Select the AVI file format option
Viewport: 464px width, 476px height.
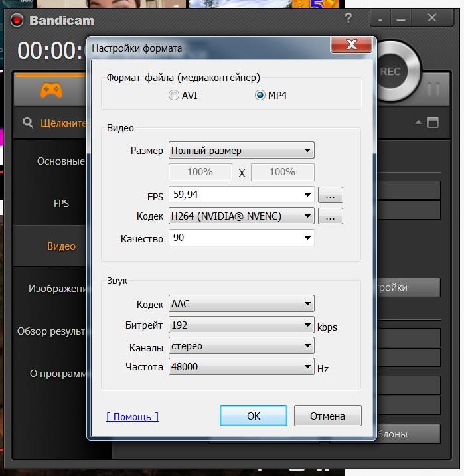pos(174,96)
